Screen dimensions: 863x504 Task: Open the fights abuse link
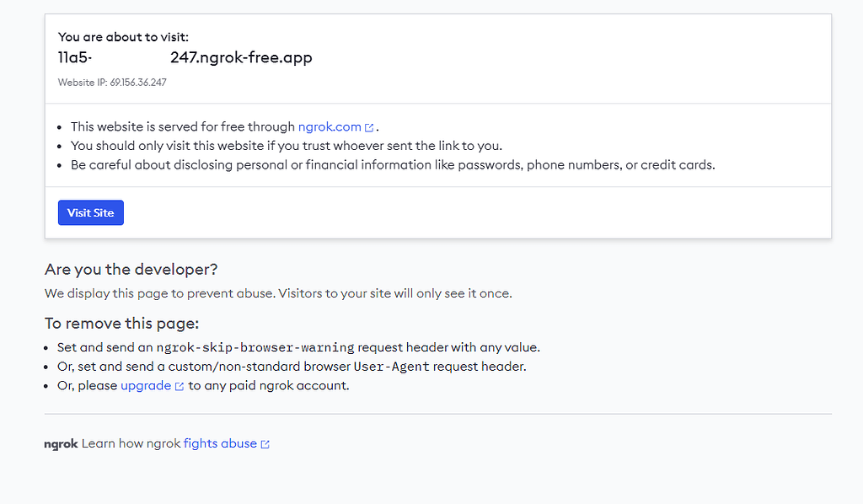click(x=220, y=443)
